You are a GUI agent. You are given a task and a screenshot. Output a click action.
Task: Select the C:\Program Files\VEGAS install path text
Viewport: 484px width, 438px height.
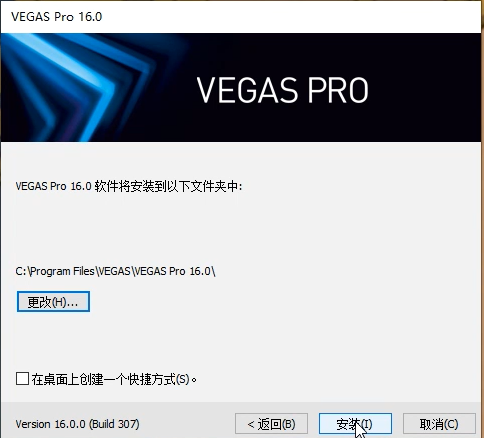(x=115, y=271)
